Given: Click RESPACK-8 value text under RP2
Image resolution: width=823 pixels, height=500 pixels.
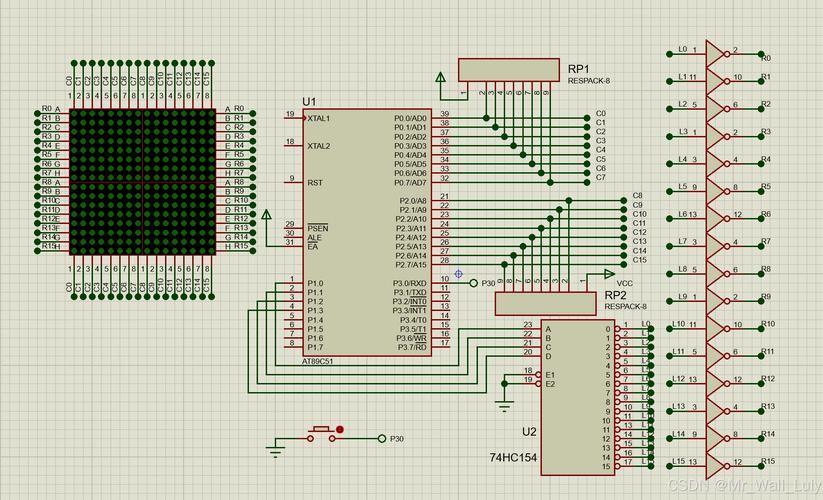Looking at the screenshot, I should tap(625, 306).
